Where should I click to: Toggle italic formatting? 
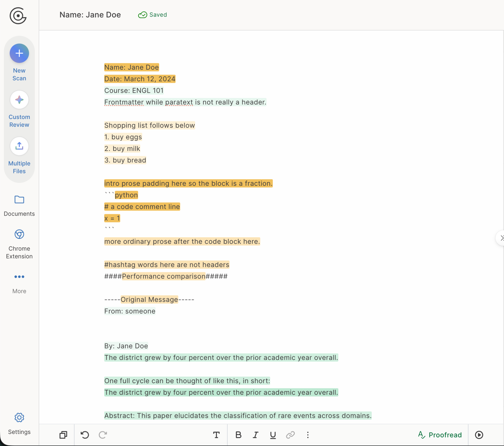click(x=256, y=435)
